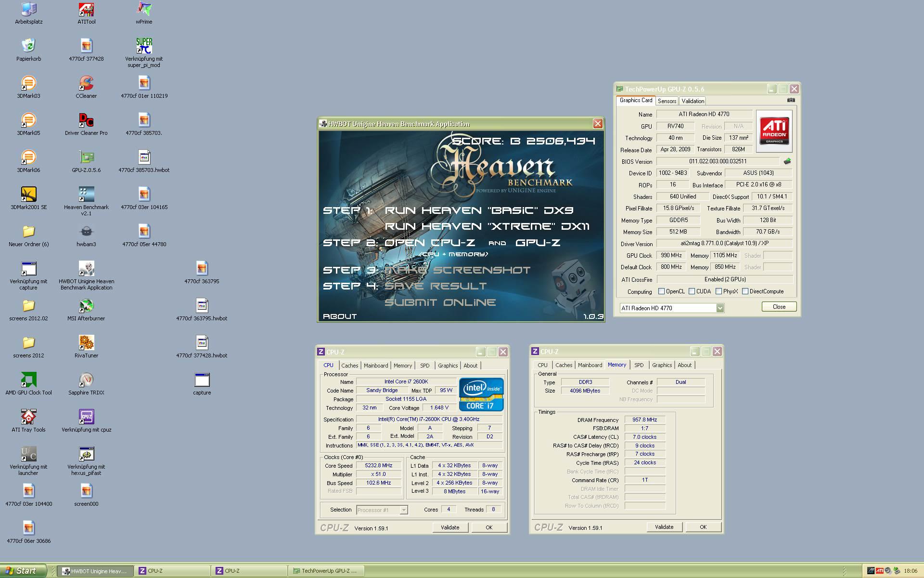Open SPD tab in right CPU-Z window

(639, 365)
